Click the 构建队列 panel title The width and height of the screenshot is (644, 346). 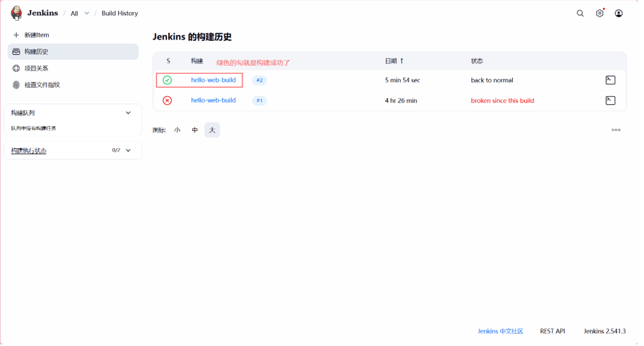click(23, 113)
